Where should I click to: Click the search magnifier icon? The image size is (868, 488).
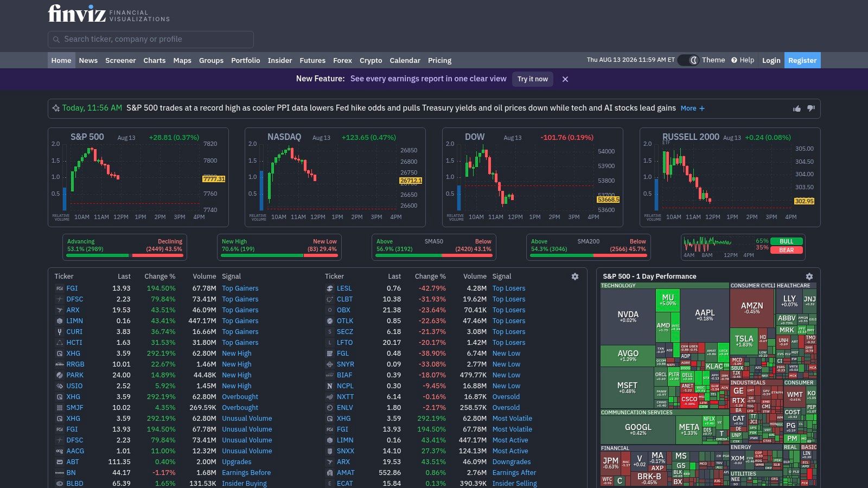(x=56, y=40)
